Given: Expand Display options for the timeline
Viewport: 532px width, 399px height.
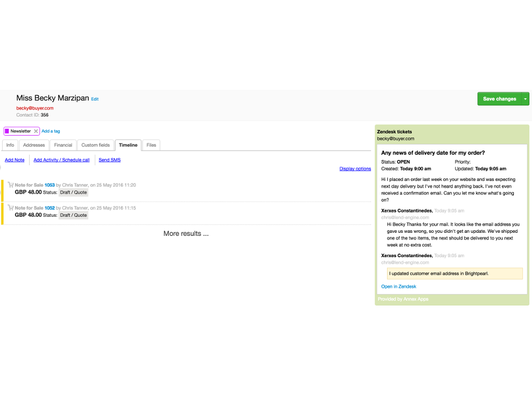Looking at the screenshot, I should (355, 169).
